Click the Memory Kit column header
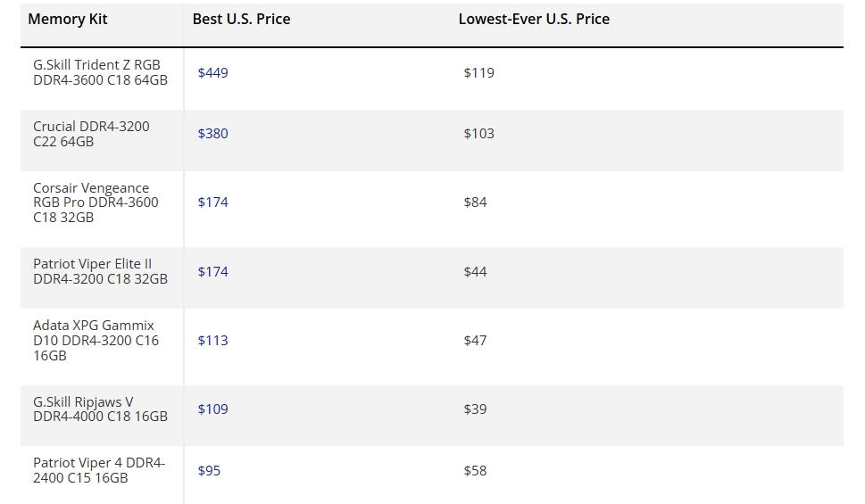The width and height of the screenshot is (865, 504). [68, 20]
